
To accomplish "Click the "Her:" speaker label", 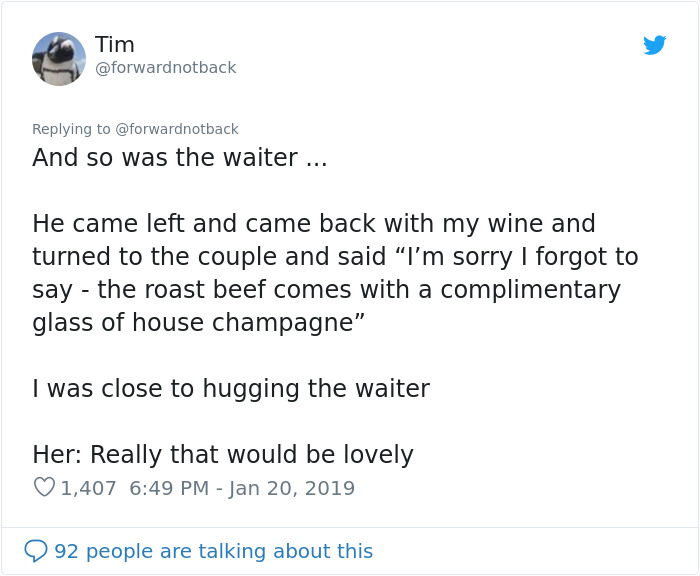I will 57,454.
